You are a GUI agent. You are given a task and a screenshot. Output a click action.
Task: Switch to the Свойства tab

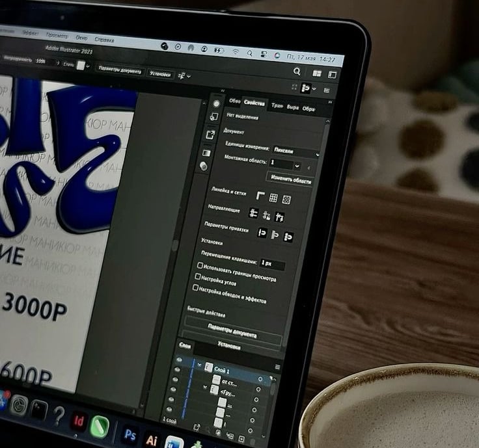[x=254, y=103]
